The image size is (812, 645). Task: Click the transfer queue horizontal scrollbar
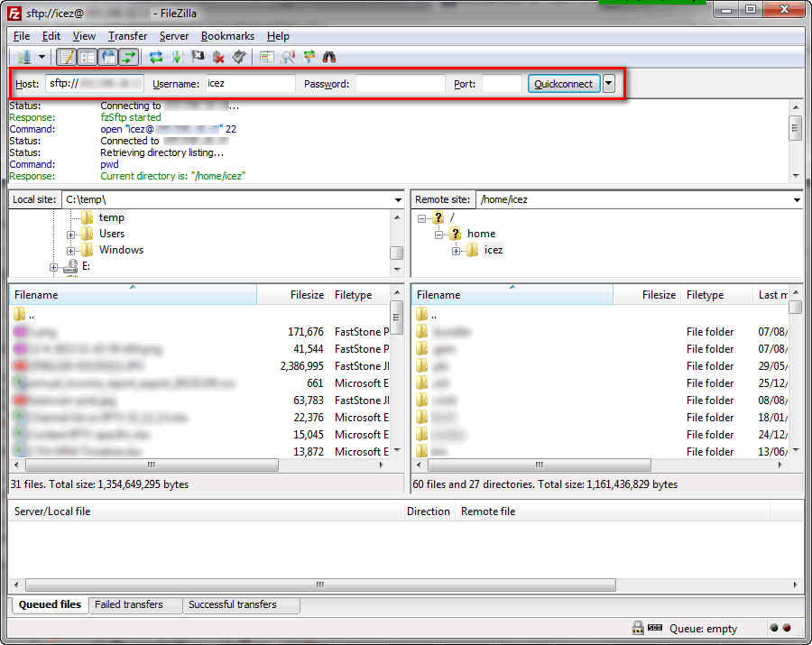320,585
